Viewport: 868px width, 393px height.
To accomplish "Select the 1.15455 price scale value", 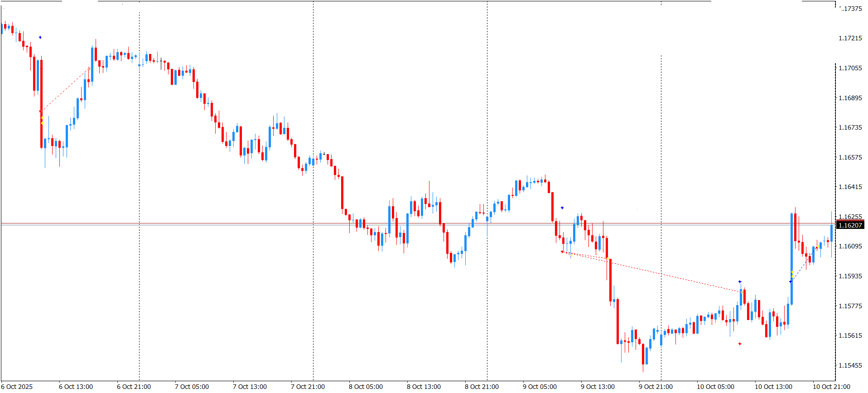I will point(850,365).
